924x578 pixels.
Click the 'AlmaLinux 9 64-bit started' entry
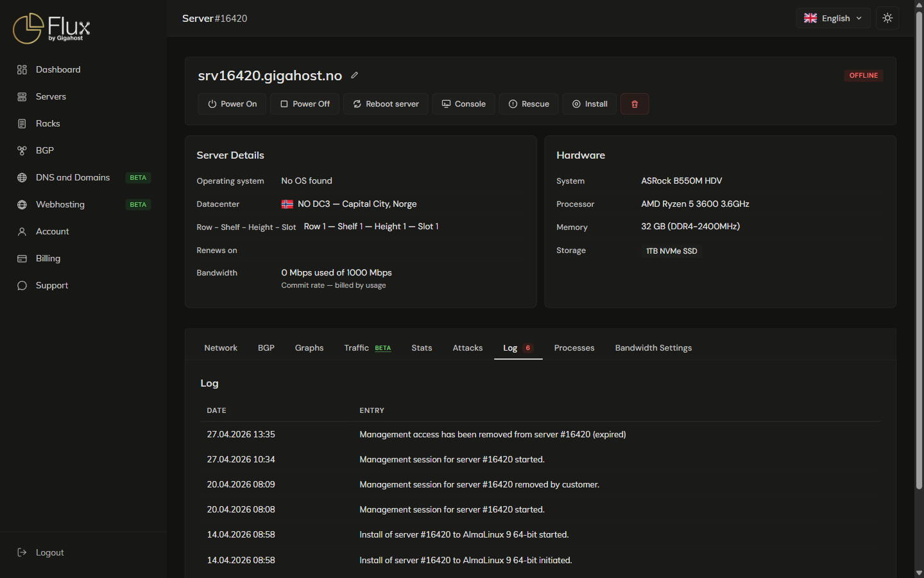pyautogui.click(x=464, y=535)
